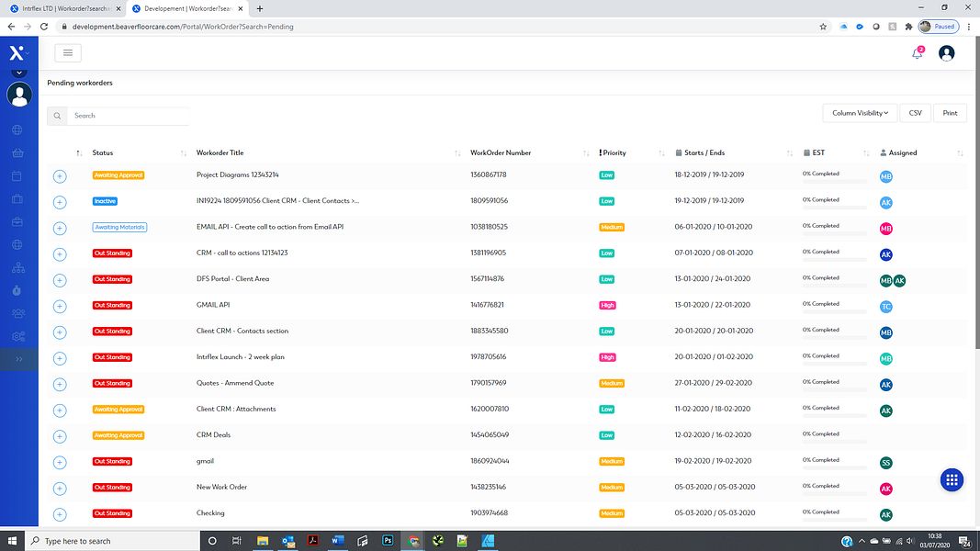The height and width of the screenshot is (551, 980).
Task: Open the basket icon in sidebar
Action: tap(17, 153)
